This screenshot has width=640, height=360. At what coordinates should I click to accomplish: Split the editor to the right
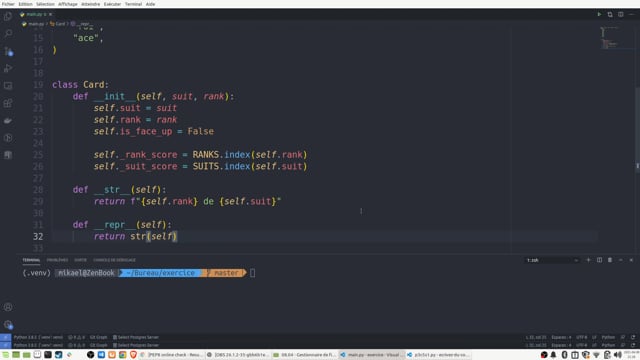620,14
